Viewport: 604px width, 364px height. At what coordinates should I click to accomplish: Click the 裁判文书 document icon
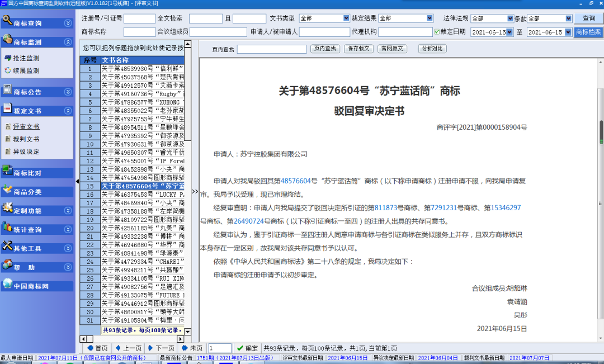[x=8, y=139]
